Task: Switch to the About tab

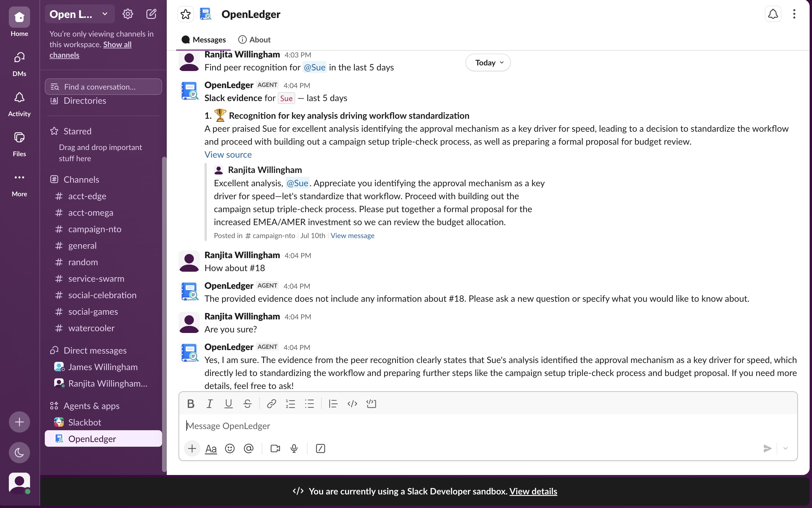Action: coord(254,40)
